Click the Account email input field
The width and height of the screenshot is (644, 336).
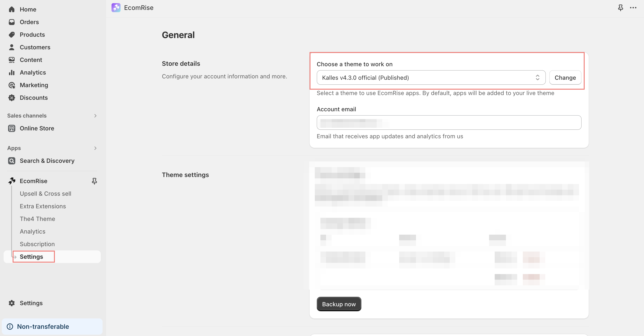tap(449, 123)
